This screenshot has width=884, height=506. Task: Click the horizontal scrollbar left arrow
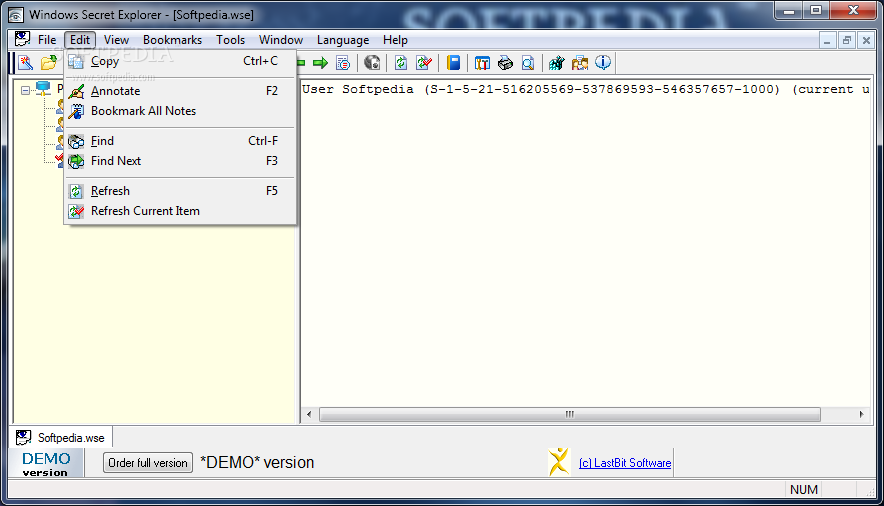[x=309, y=414]
